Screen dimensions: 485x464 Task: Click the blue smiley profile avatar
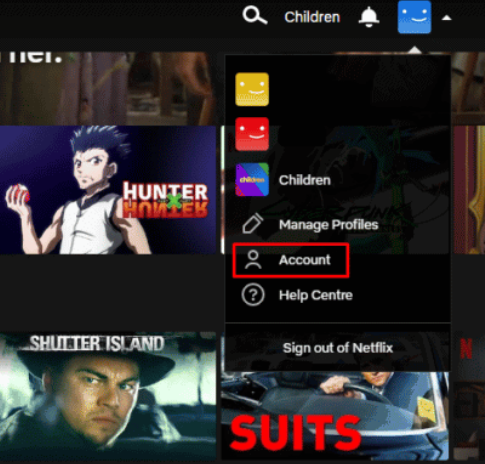pyautogui.click(x=414, y=17)
